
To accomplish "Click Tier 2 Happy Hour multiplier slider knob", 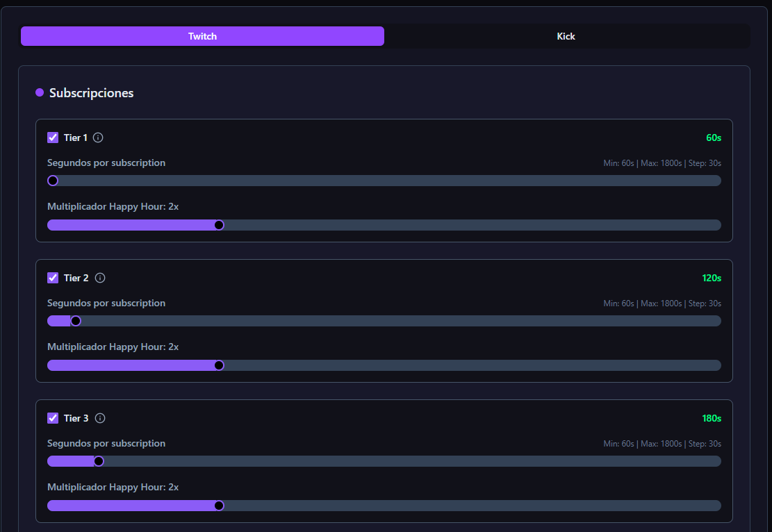I will pos(219,365).
